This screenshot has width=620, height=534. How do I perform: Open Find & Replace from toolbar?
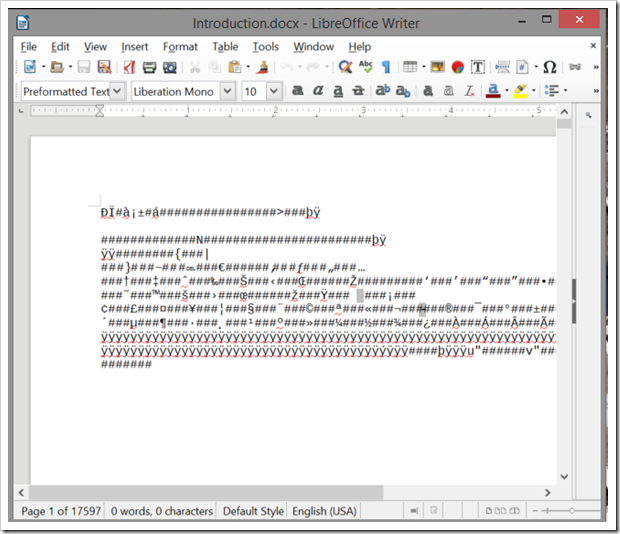tap(345, 68)
